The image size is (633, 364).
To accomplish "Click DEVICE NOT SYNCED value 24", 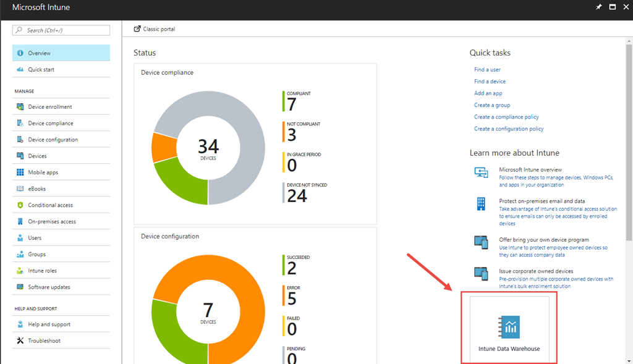I will [x=297, y=196].
